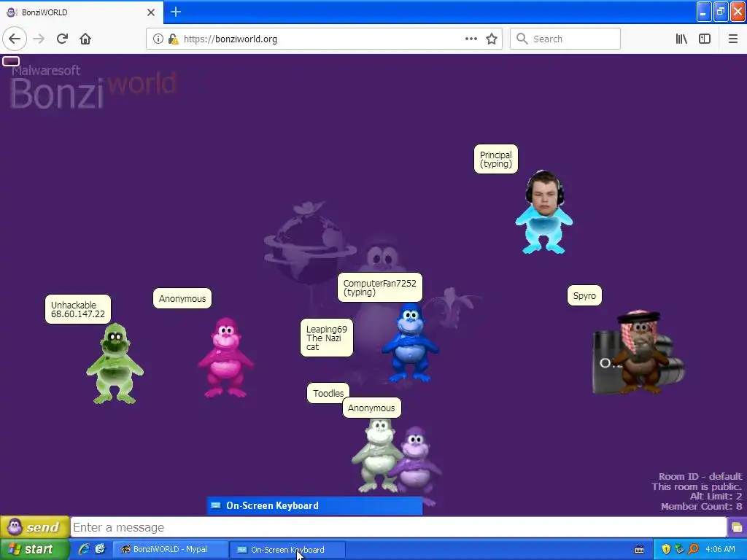Image resolution: width=747 pixels, height=560 pixels.
Task: Click the green Unhackable Bonzi character
Action: (115, 363)
